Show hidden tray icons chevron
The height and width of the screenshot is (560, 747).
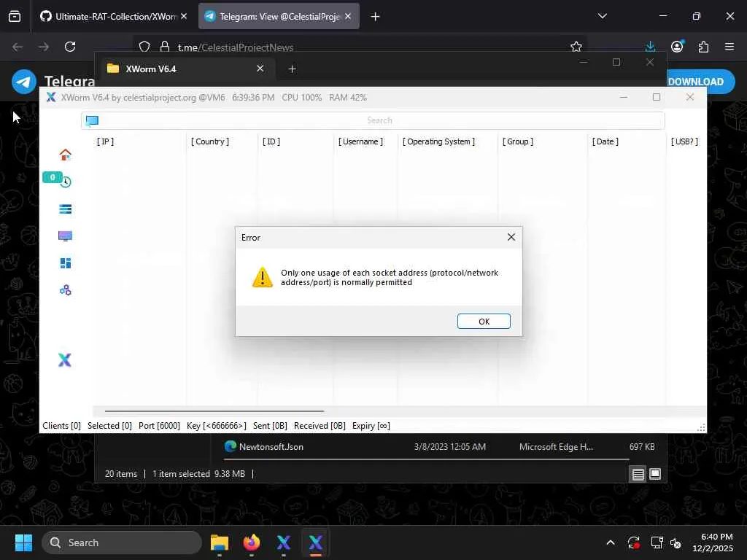611,542
